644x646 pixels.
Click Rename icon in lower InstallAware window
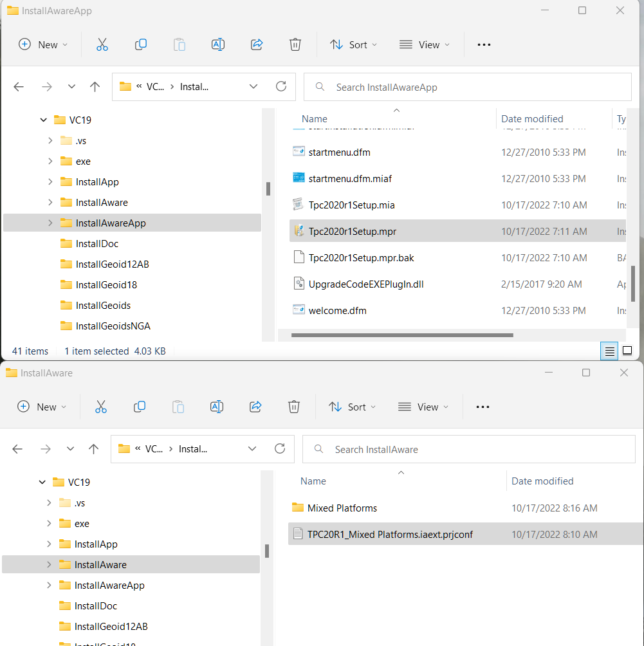click(x=217, y=407)
